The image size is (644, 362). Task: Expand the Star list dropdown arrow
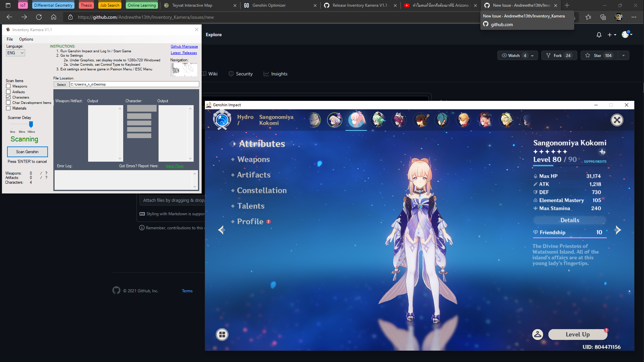624,56
